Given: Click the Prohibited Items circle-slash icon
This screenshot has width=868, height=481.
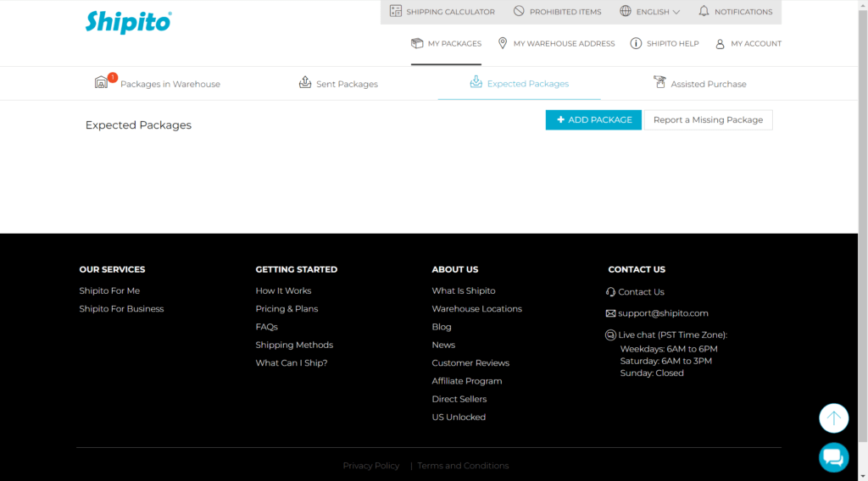Looking at the screenshot, I should (519, 11).
